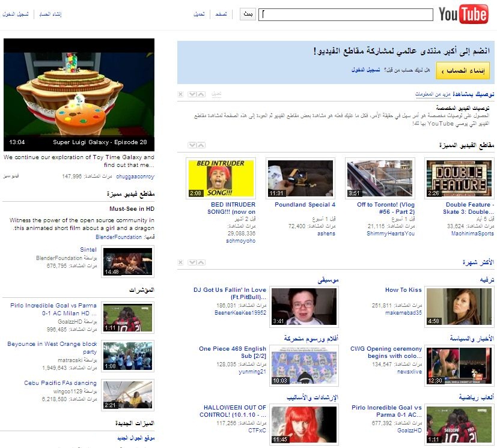Image resolution: width=497 pixels, height=448 pixels.
Task: Open the BED INTRUDER SONG video thumbnail
Action: pyautogui.click(x=221, y=178)
